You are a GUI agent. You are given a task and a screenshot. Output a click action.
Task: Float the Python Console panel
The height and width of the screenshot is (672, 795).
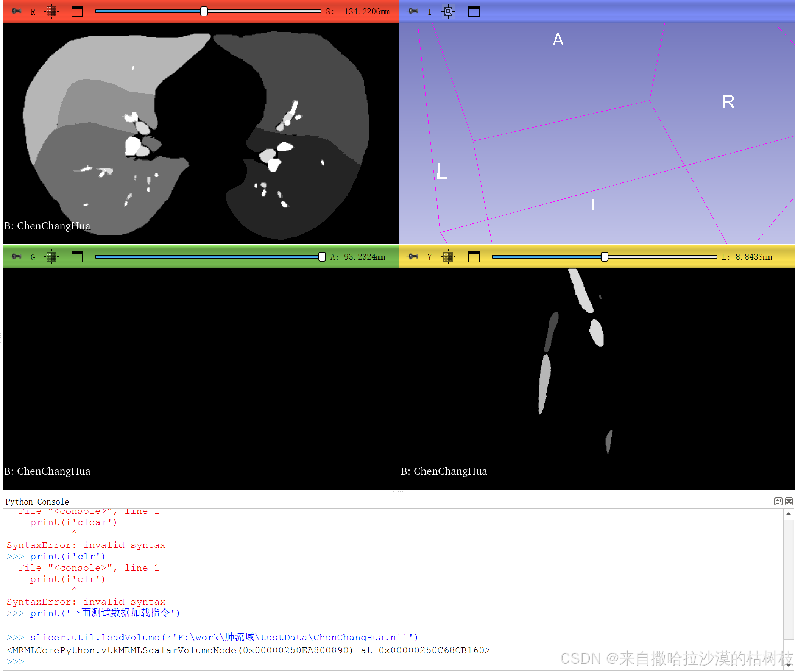tap(778, 501)
